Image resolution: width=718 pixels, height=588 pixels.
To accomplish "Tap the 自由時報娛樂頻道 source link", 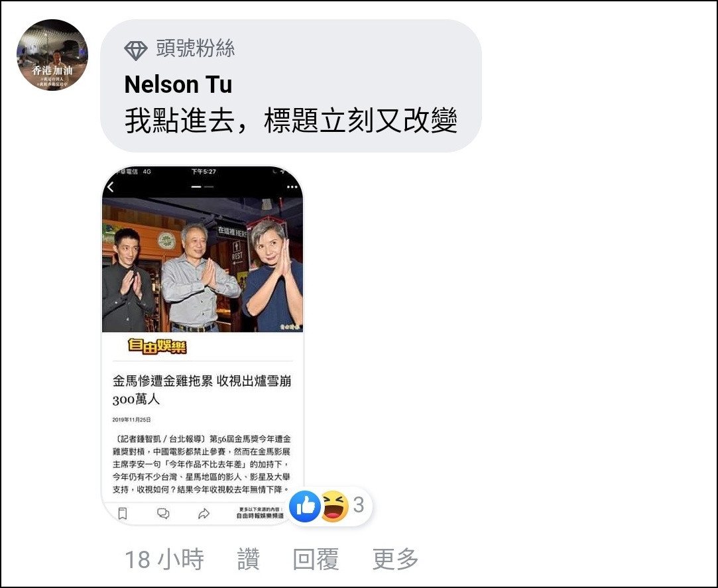I will 260,516.
